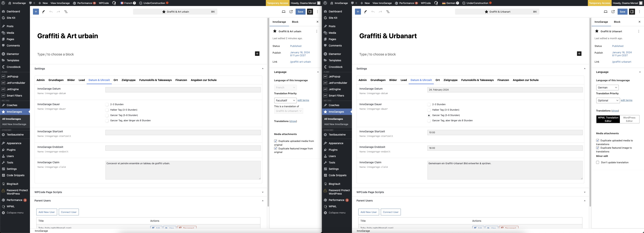Open Document Overview list icon in French window
Screen dimensions: 644x233
(x=66, y=11)
